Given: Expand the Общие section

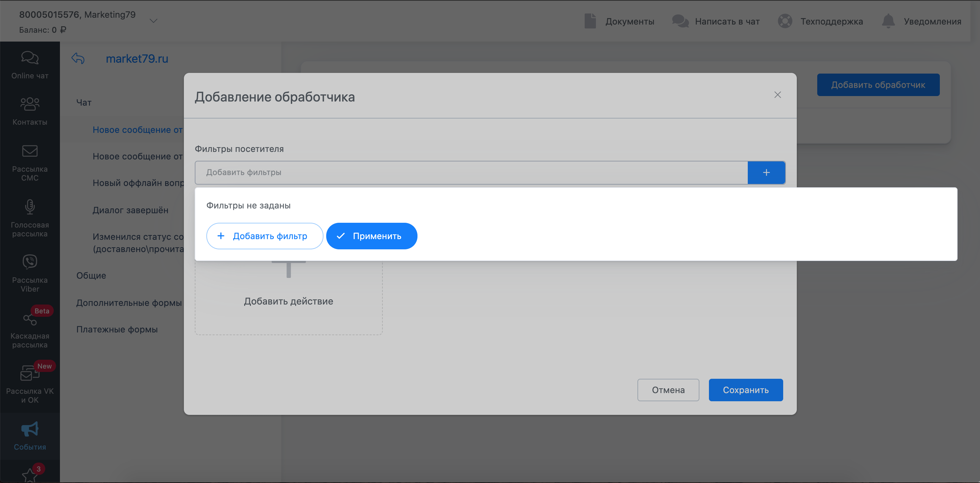Looking at the screenshot, I should 91,276.
